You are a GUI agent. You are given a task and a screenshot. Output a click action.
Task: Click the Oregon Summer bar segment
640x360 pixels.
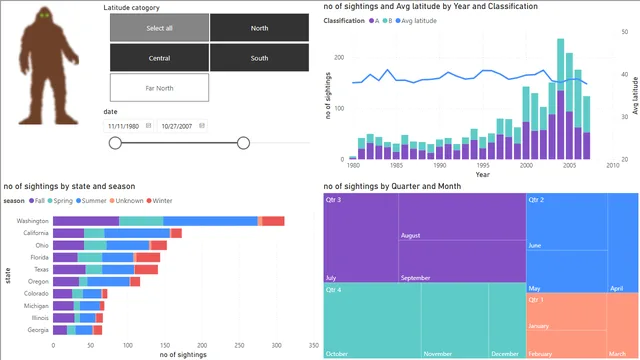point(109,282)
